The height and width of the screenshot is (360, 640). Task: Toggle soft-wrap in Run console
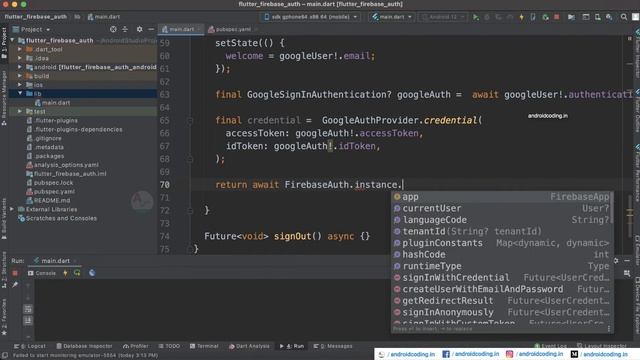tap(28, 309)
